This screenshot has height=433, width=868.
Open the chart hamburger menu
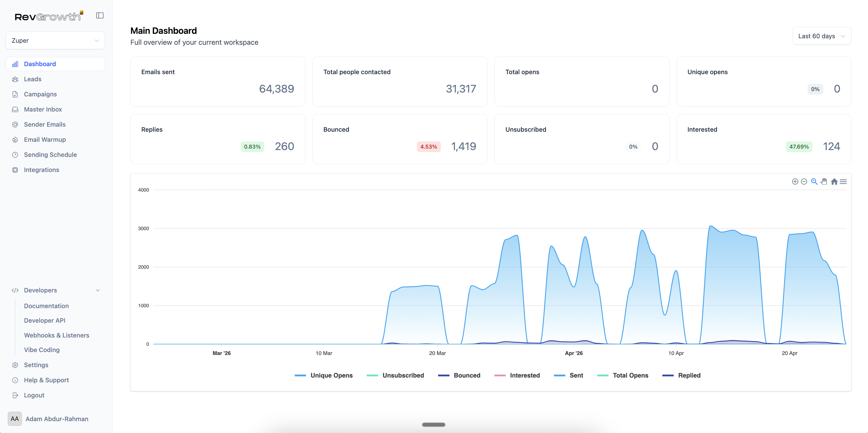[843, 182]
